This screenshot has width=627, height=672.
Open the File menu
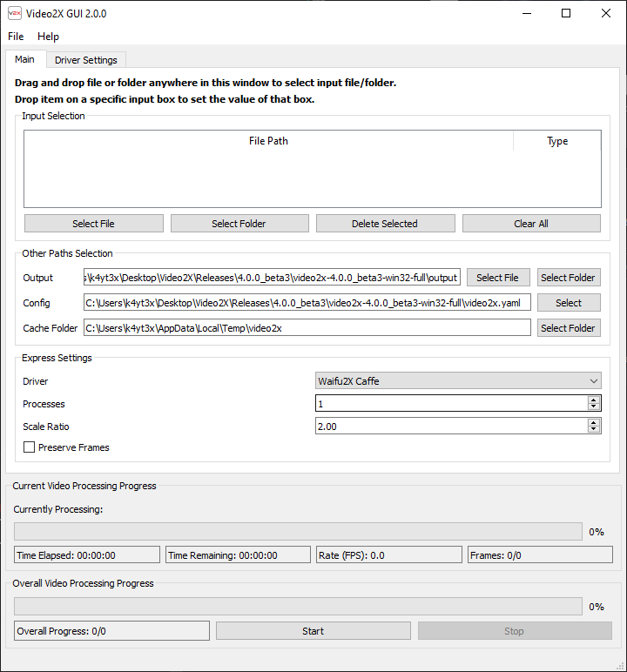[x=16, y=37]
